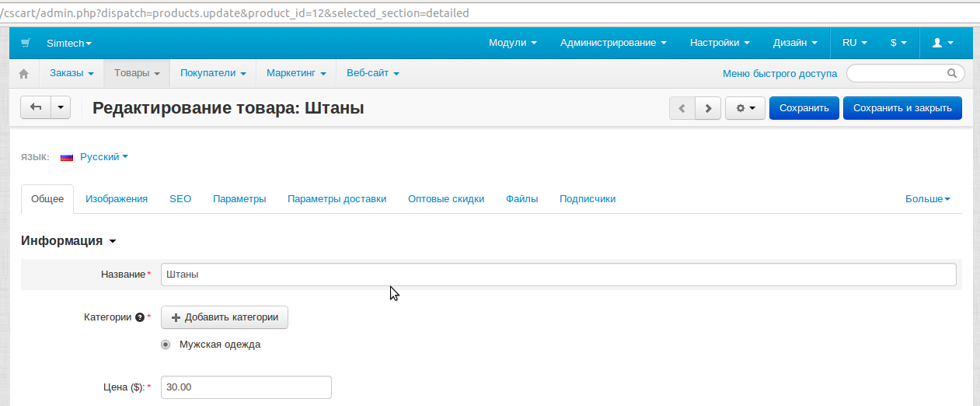Go to the next product arrow
Image resolution: width=980 pixels, height=406 pixels.
pos(707,109)
